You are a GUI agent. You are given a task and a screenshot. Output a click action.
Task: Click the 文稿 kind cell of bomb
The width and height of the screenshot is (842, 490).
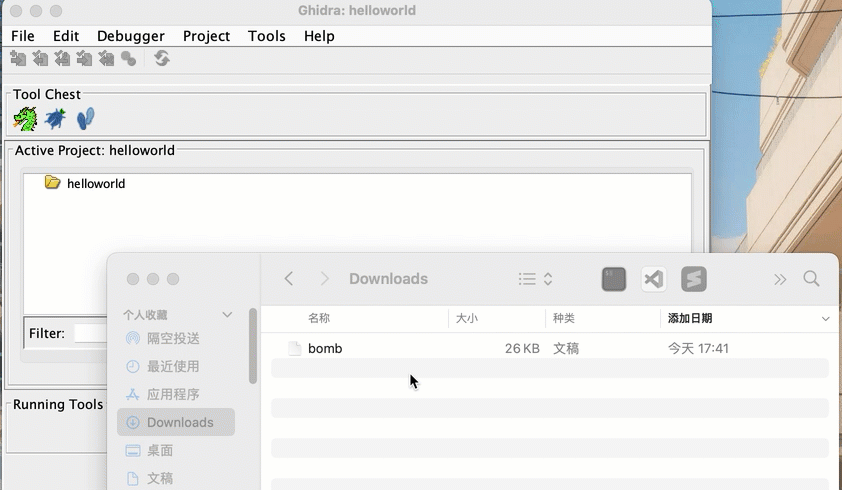click(566, 348)
